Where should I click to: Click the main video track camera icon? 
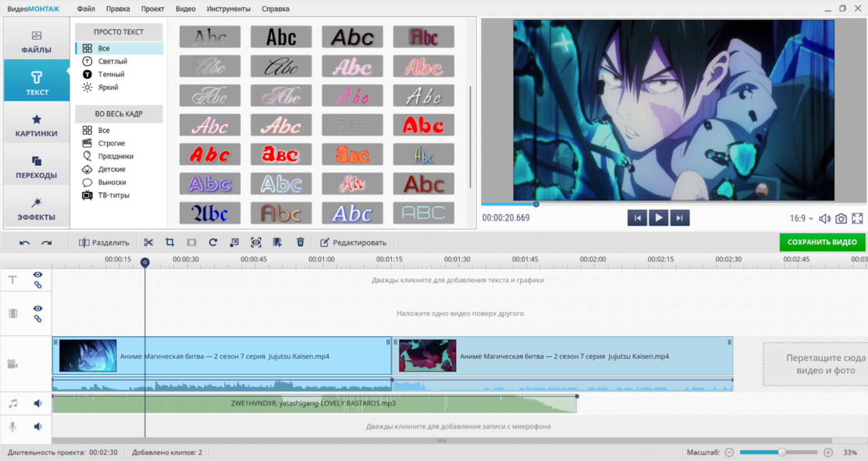pos(13,364)
